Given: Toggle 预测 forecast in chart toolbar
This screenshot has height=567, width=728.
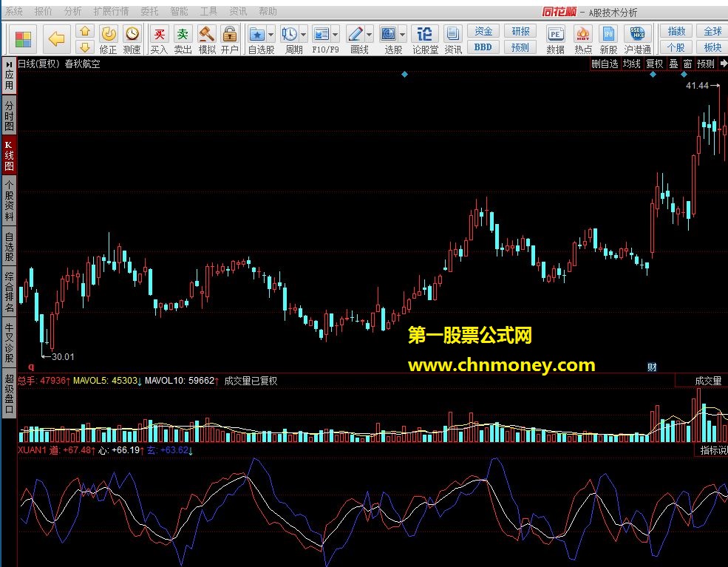Looking at the screenshot, I should coord(705,64).
